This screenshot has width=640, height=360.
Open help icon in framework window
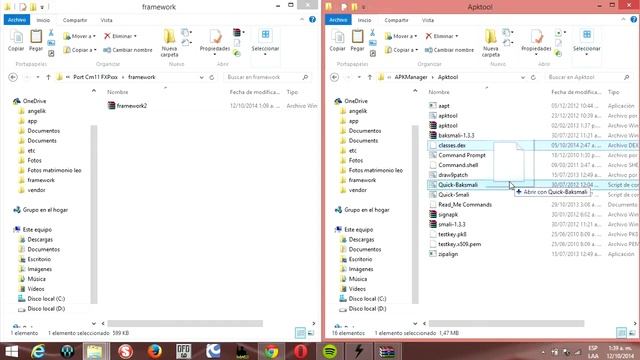click(x=312, y=20)
